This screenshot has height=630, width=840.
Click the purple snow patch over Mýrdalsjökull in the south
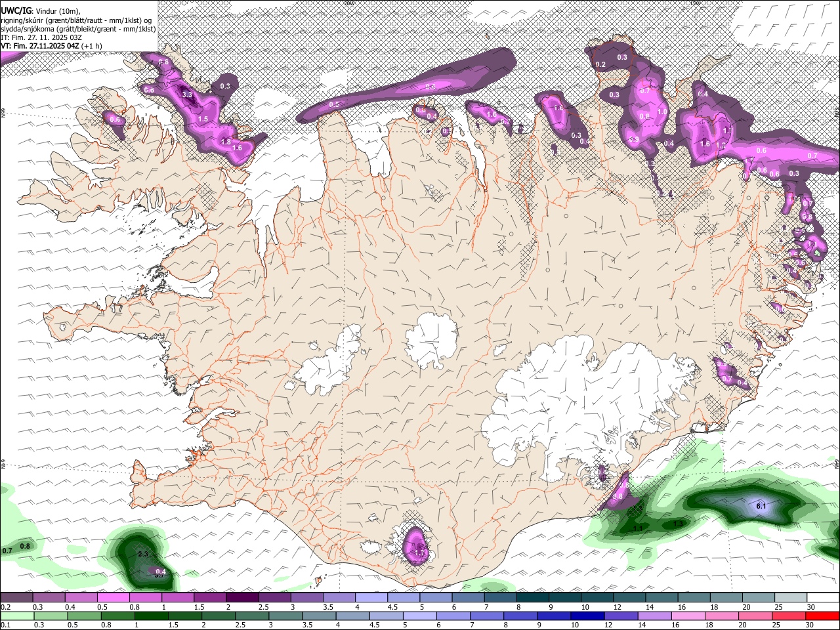click(x=416, y=545)
